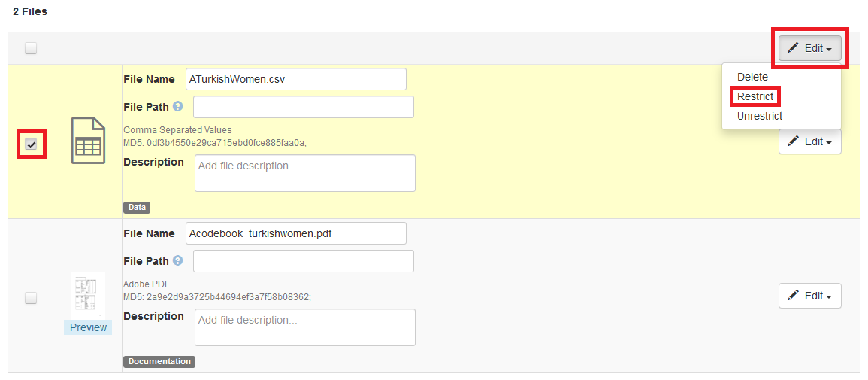Focus the File Name field containing Acodebook_turkishwomen.pdf

coord(296,233)
